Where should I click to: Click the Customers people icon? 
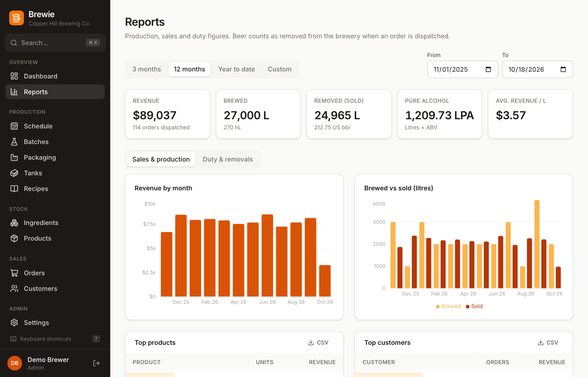(x=14, y=288)
